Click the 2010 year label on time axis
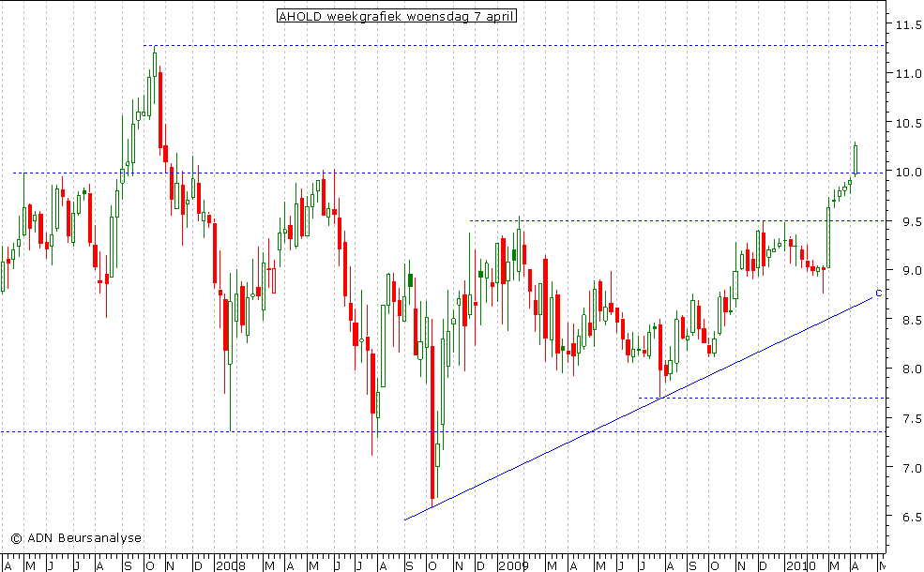The width and height of the screenshot is (924, 572). [801, 565]
